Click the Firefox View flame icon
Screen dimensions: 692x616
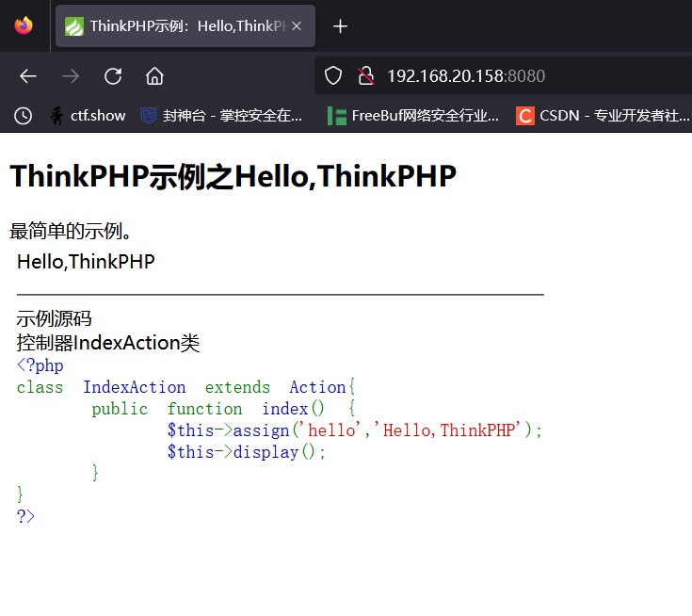24,25
